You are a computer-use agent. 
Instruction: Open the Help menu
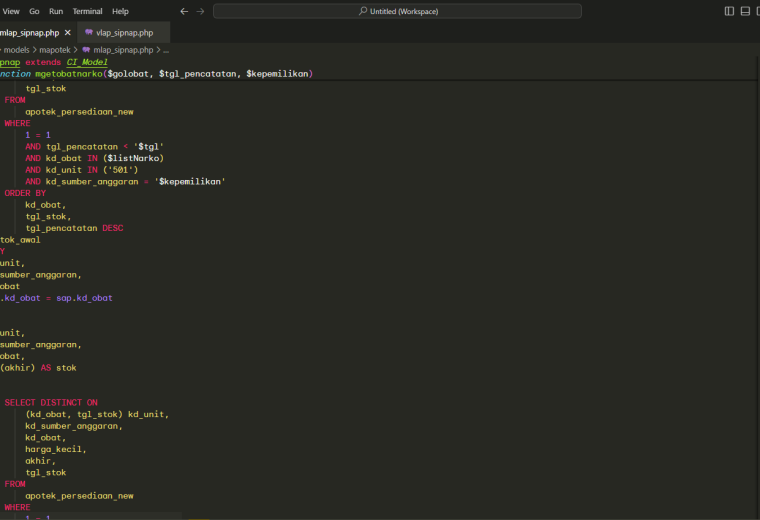tap(120, 11)
